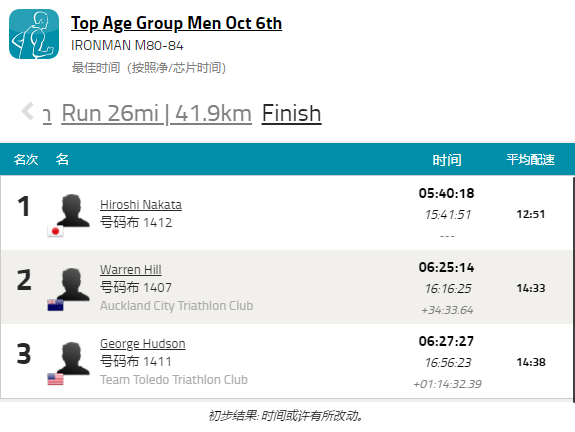This screenshot has width=575, height=432.
Task: Click Warren Hill's avatar silhouette
Action: 73,284
